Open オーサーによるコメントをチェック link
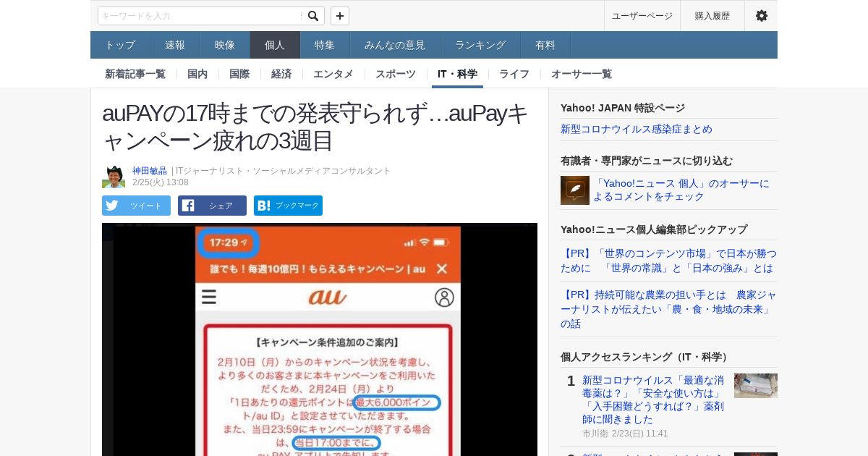 (681, 190)
